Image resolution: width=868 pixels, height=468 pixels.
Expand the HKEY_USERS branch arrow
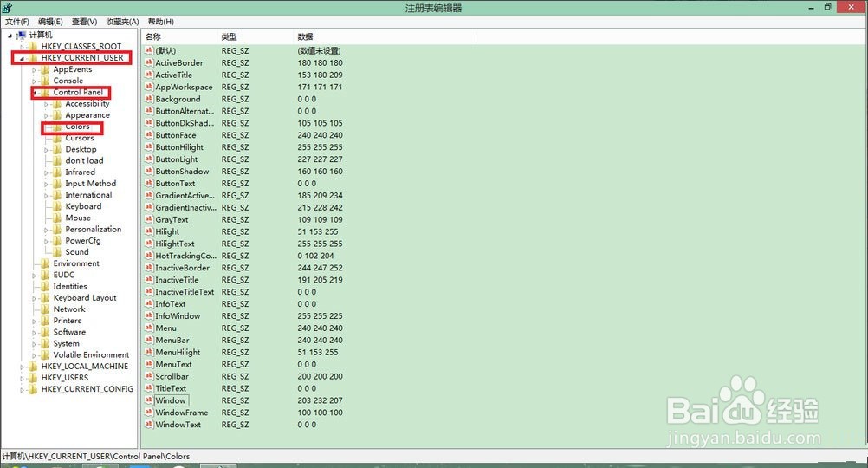coord(23,378)
